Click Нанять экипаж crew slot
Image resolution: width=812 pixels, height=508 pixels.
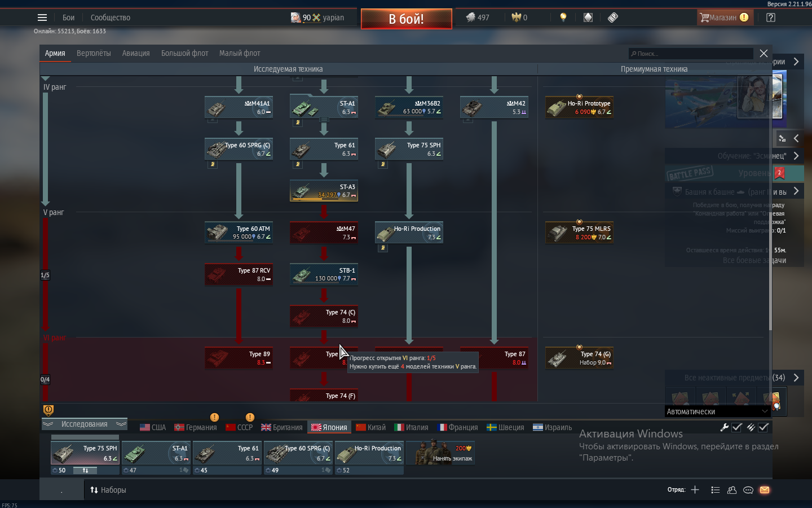click(440, 453)
